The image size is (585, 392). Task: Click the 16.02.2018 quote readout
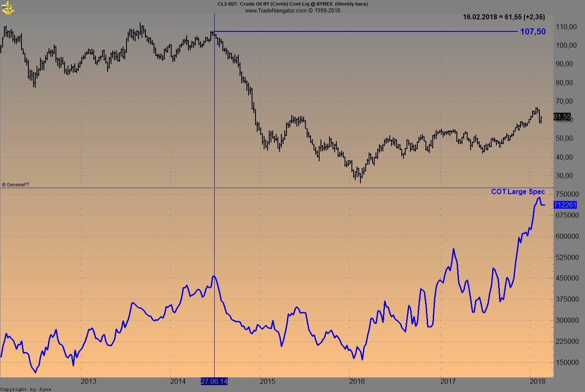pyautogui.click(x=503, y=17)
